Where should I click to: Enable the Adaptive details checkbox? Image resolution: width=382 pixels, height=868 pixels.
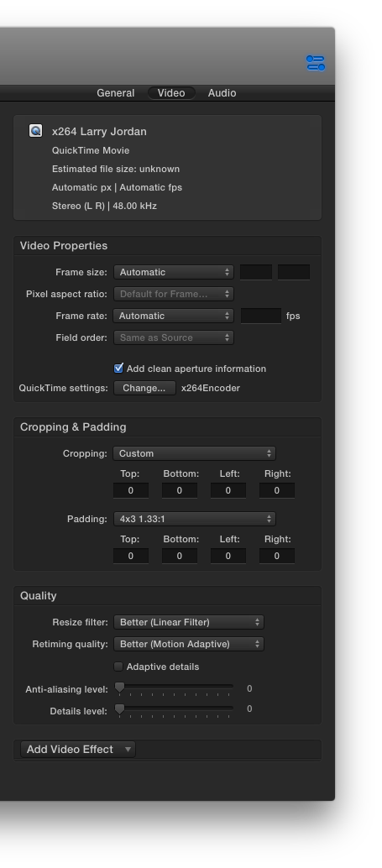(118, 667)
